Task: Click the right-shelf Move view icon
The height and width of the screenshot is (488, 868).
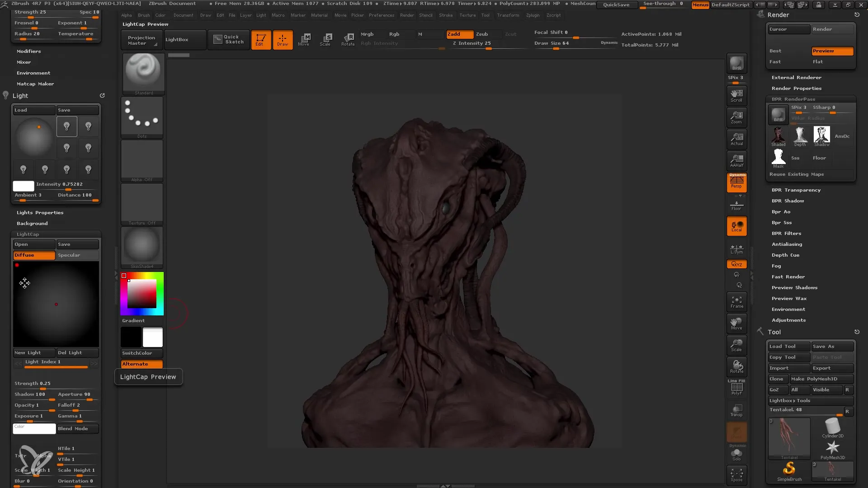Action: coord(736,324)
